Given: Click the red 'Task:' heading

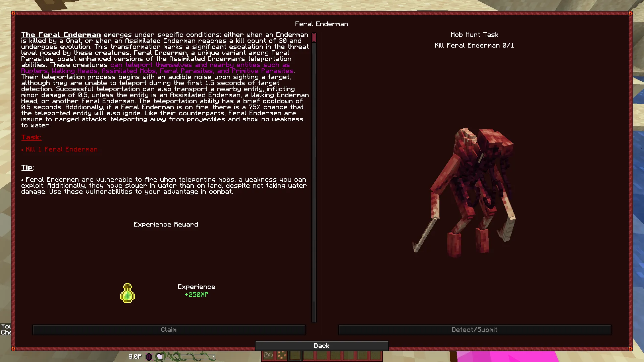Looking at the screenshot, I should tap(31, 137).
